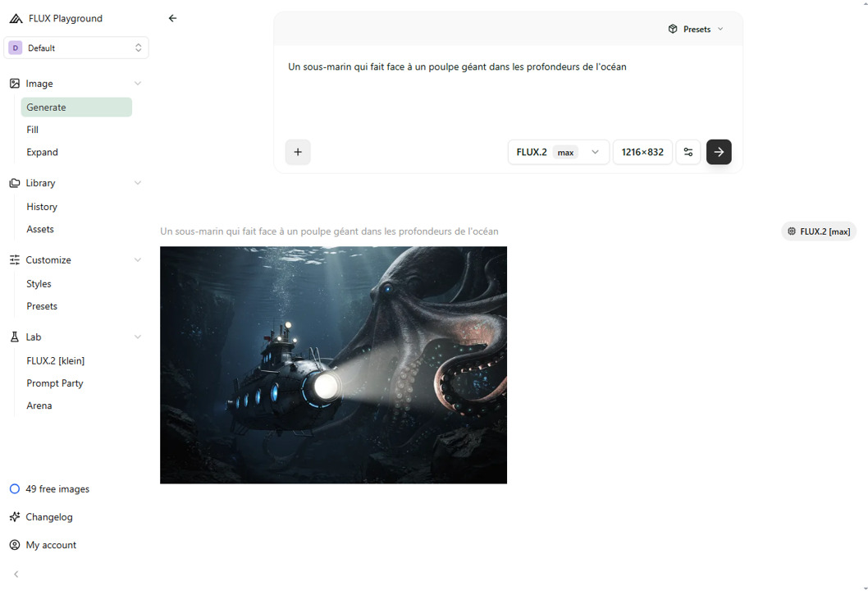
Task: Click the My account person icon
Action: [x=15, y=545]
